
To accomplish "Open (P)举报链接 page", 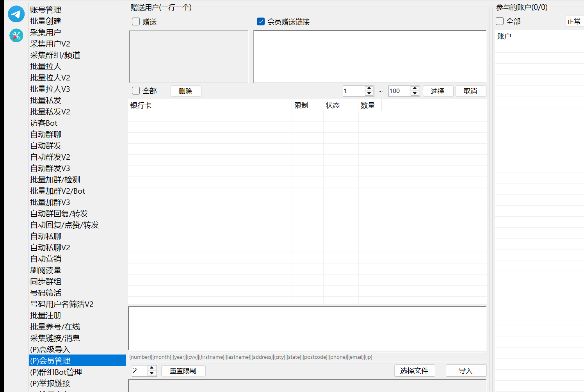I will pyautogui.click(x=50, y=383).
